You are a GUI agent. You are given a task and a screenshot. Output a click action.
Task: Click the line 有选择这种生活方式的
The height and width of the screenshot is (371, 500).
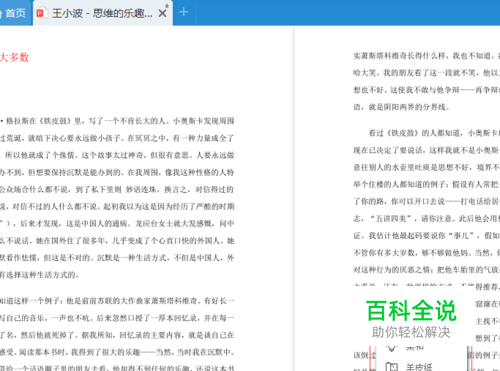click(40, 275)
